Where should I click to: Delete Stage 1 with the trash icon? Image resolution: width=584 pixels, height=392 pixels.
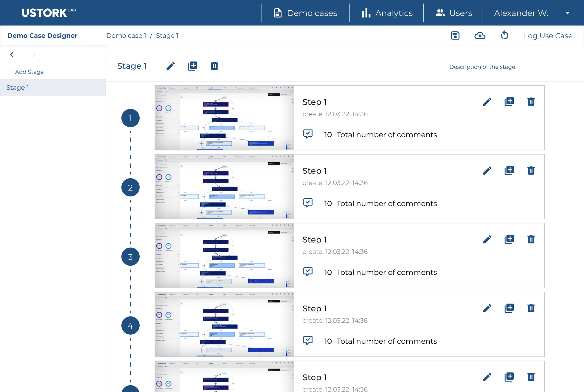pyautogui.click(x=214, y=66)
